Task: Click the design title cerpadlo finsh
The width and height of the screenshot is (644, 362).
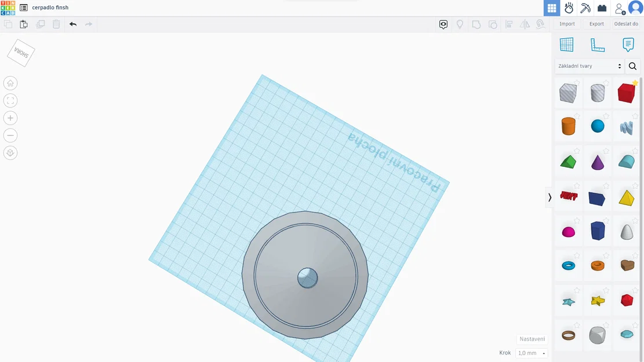Action: click(50, 8)
